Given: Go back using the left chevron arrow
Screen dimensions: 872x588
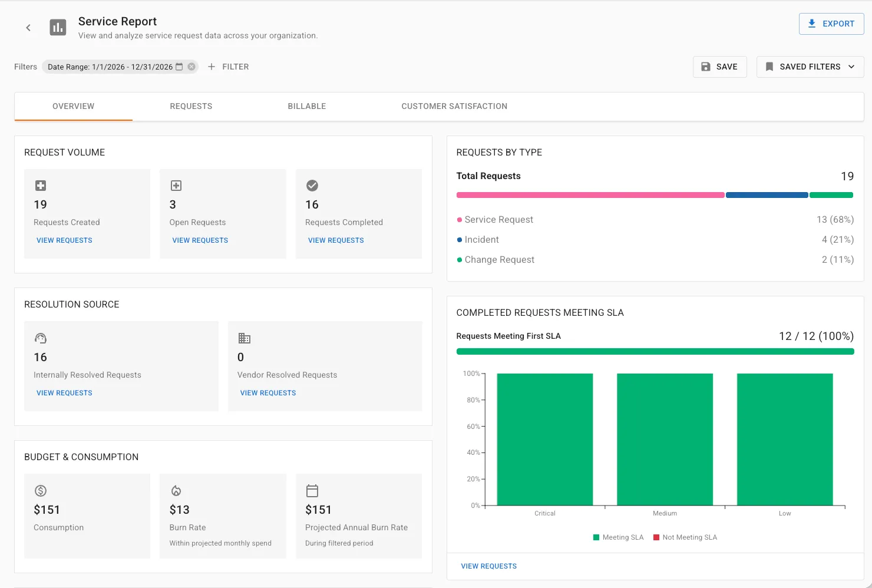Looking at the screenshot, I should point(28,28).
